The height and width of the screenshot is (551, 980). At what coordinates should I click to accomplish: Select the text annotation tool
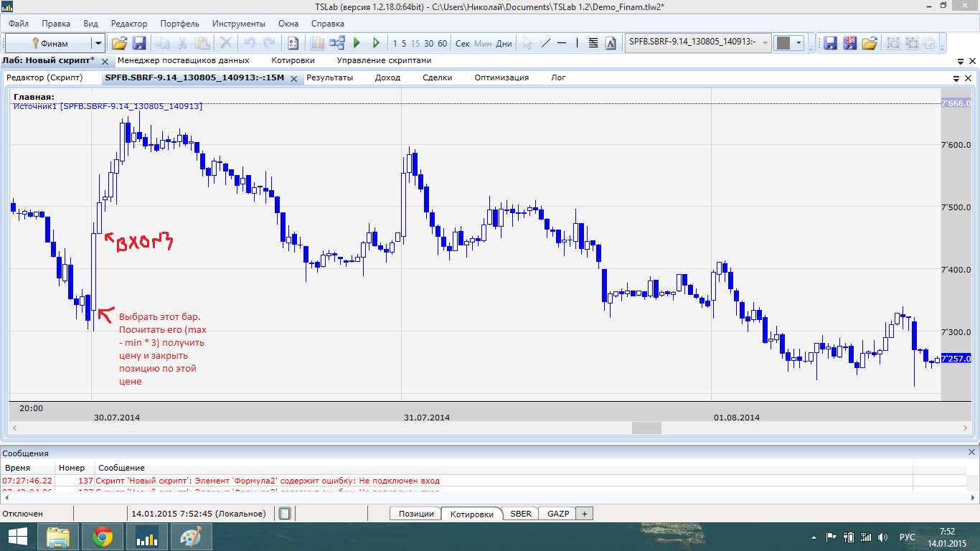tap(611, 43)
